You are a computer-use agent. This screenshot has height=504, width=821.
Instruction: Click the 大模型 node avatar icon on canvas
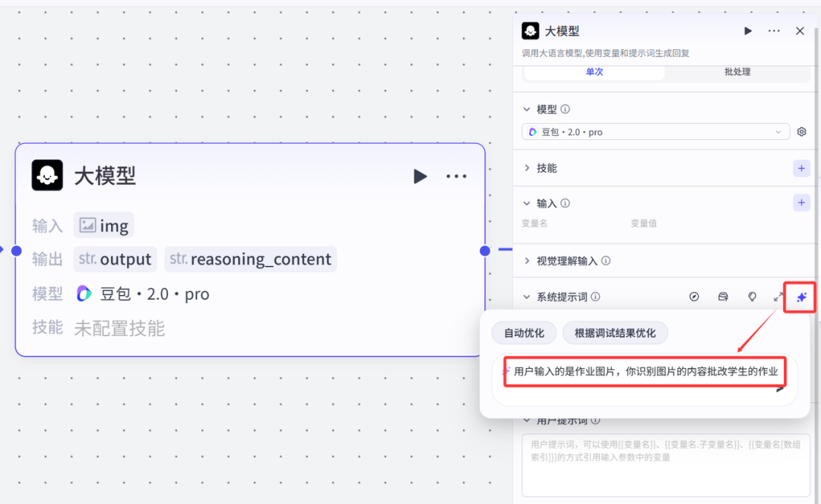click(x=47, y=176)
